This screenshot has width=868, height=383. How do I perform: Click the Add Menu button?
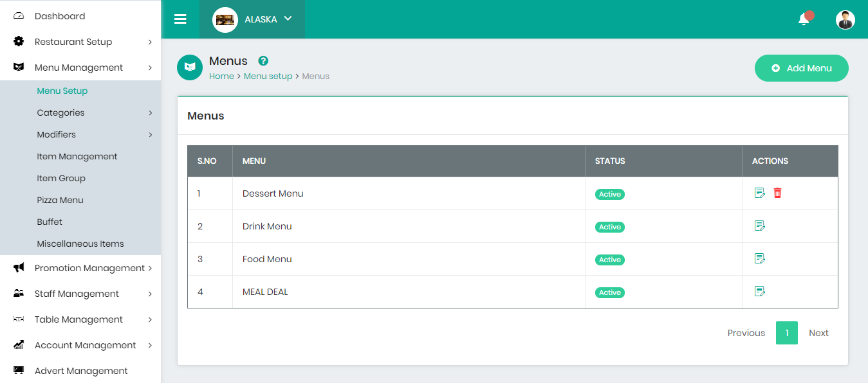coord(801,68)
